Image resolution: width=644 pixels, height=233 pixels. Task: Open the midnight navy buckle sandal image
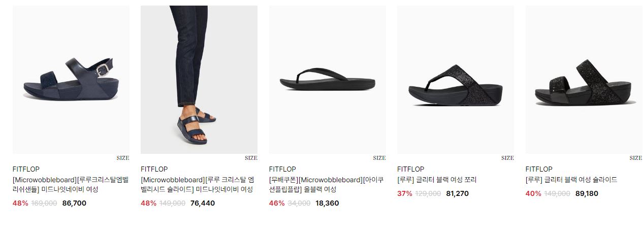point(71,80)
